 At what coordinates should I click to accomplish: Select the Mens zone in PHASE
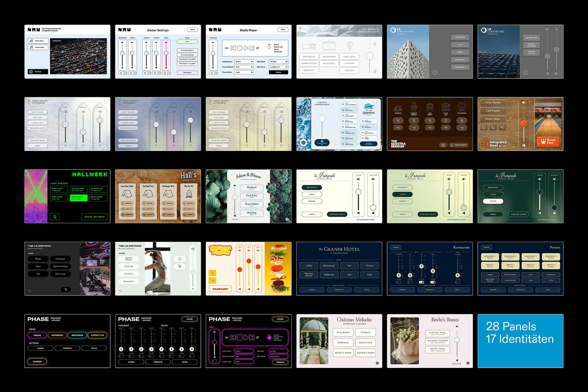(x=37, y=335)
